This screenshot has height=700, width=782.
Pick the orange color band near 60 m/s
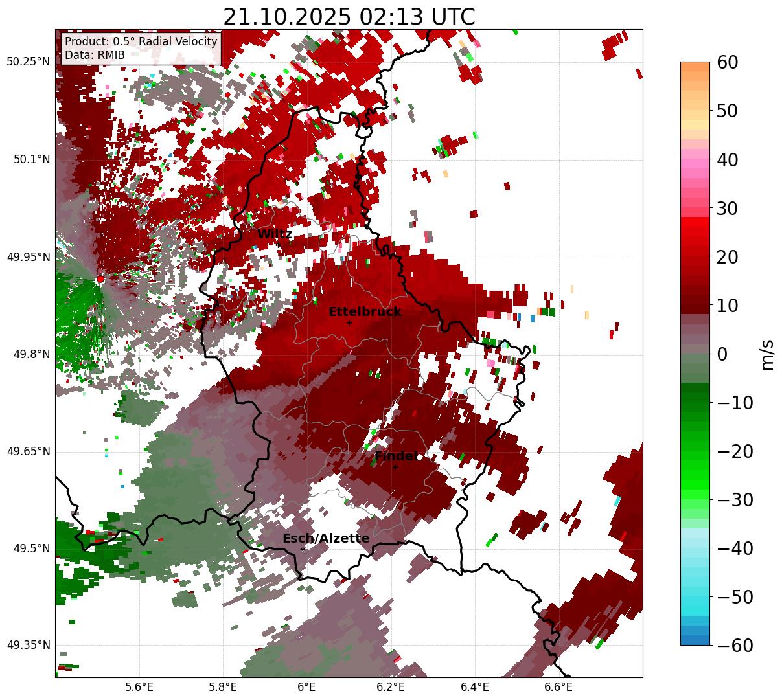point(695,67)
